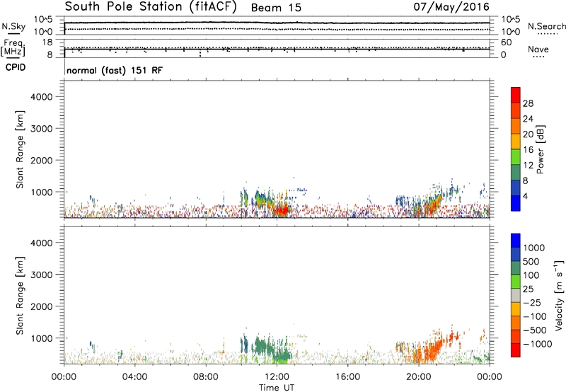The width and height of the screenshot is (566, 392).
Task: Click the 'Velocity [m s-1]' color bar label
Action: [559, 295]
